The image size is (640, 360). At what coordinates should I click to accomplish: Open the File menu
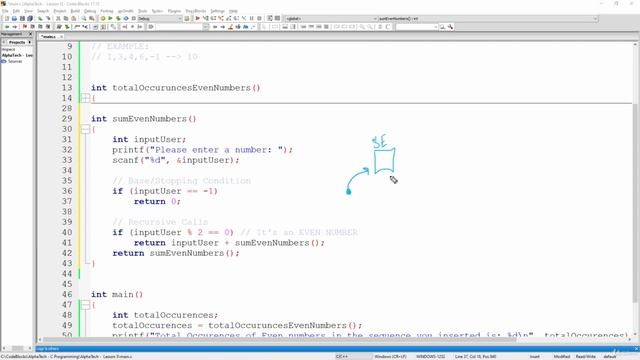click(5, 11)
